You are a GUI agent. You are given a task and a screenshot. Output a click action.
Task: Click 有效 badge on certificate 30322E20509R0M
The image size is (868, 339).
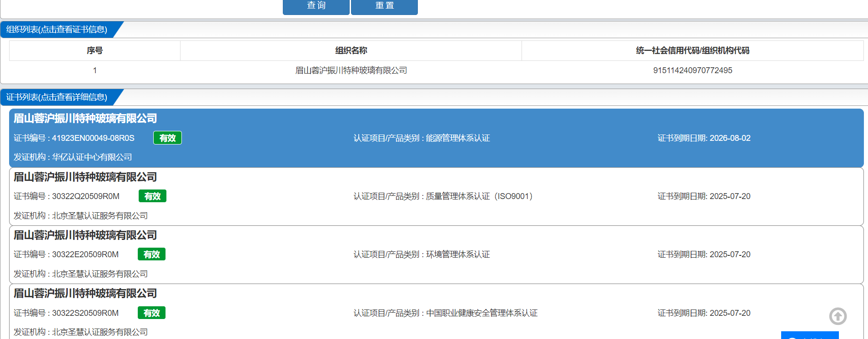coord(151,254)
